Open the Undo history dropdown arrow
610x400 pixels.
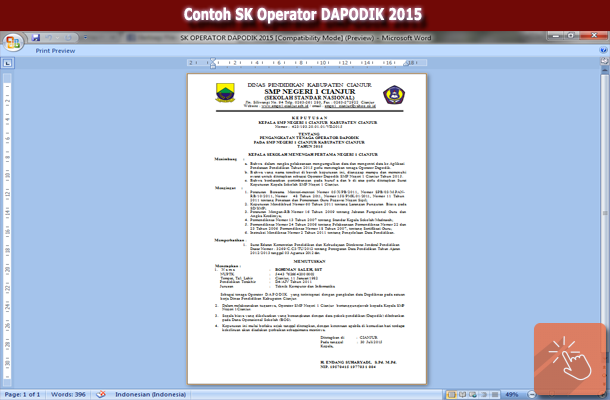(x=58, y=38)
